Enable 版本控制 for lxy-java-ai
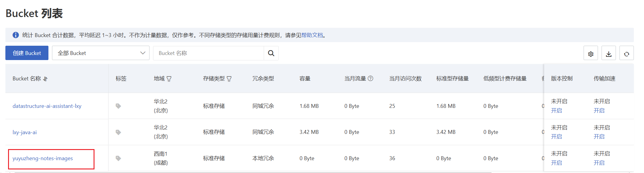 click(556, 137)
